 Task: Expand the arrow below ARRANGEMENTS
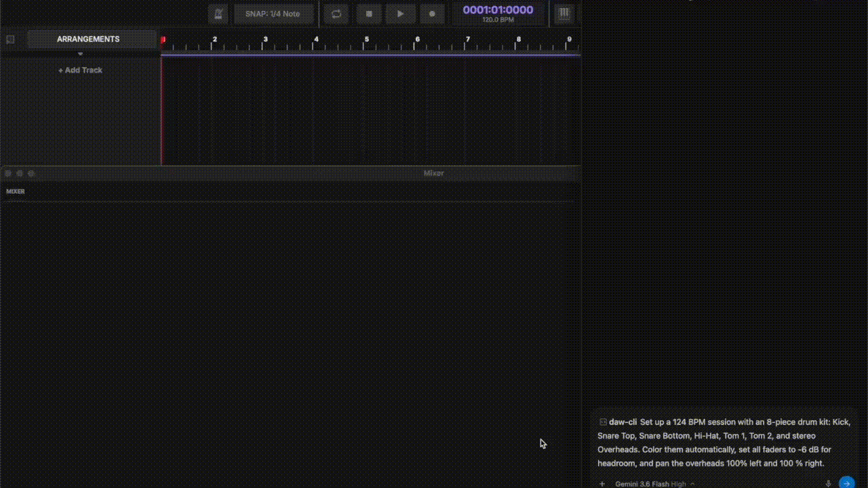tap(80, 54)
